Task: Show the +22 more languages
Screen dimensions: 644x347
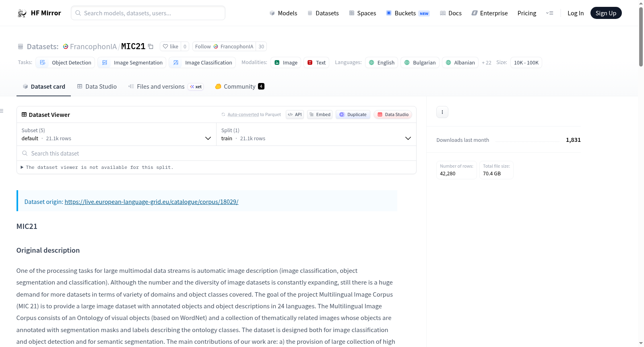Action: click(487, 63)
